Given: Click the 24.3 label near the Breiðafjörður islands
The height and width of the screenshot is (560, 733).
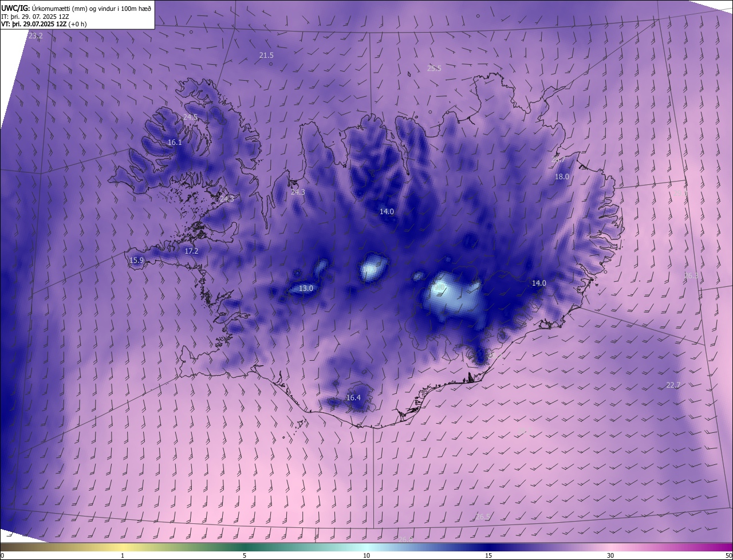Looking at the screenshot, I should tap(227, 199).
